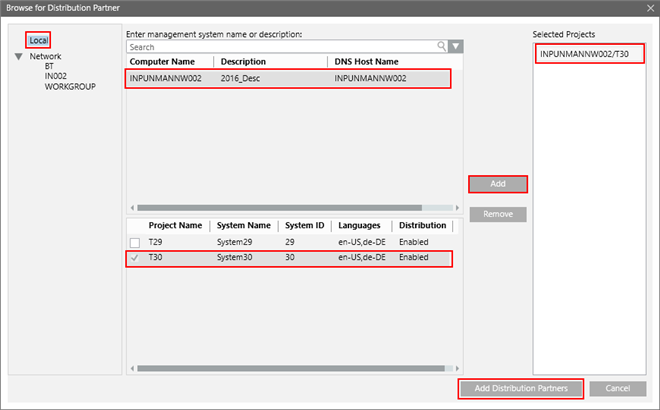Viewport: 660px width, 410px height.
Task: Click the search magnifier icon
Action: 441,46
